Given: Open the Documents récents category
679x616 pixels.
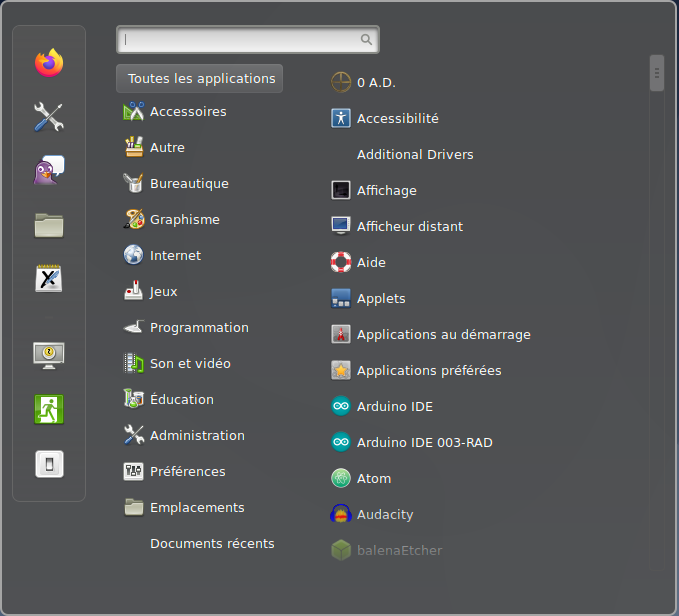Looking at the screenshot, I should pos(212,543).
